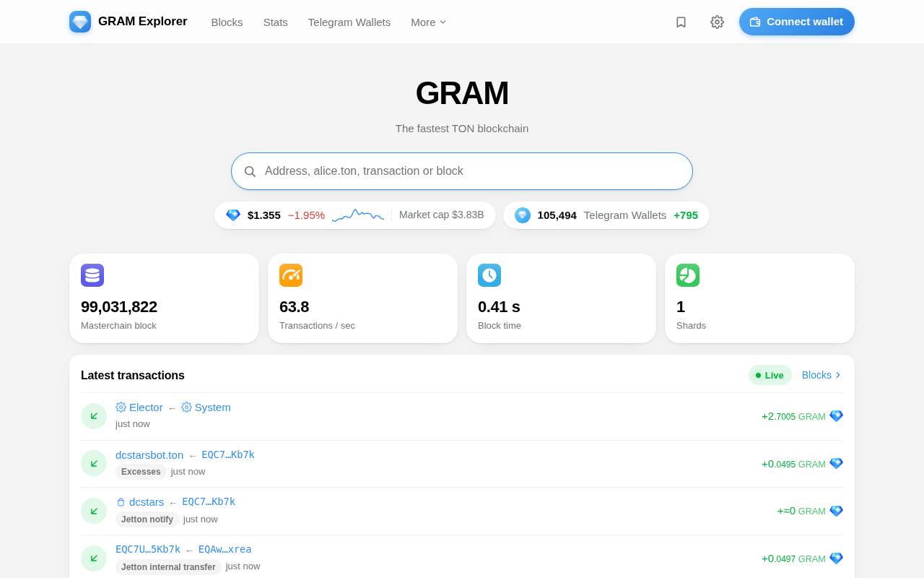
Task: Open the System address link
Action: [x=206, y=407]
